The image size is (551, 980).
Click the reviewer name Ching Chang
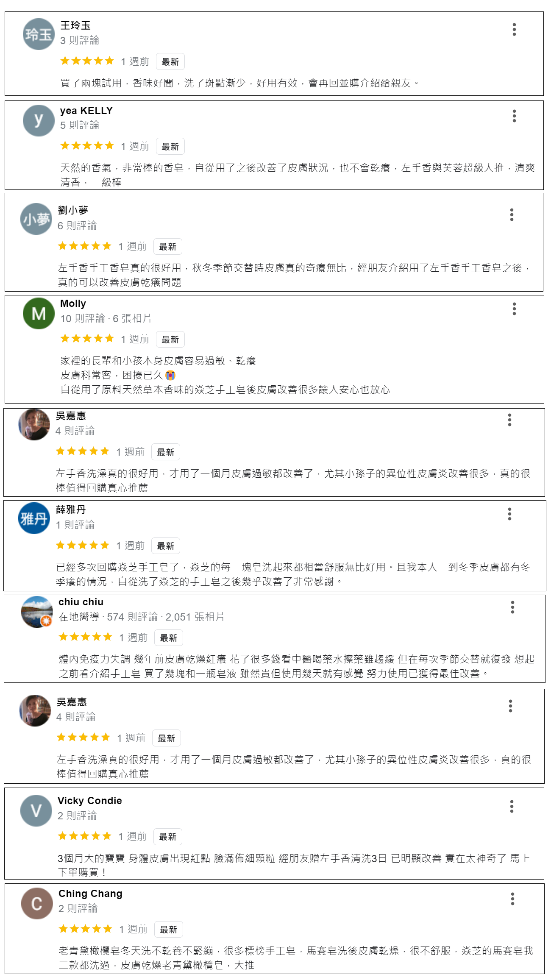90,894
